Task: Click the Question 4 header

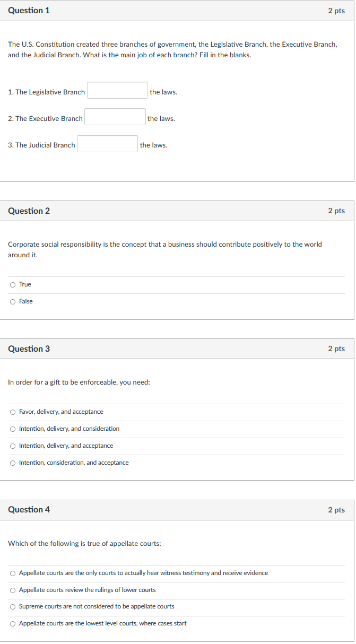Action: 29,510
